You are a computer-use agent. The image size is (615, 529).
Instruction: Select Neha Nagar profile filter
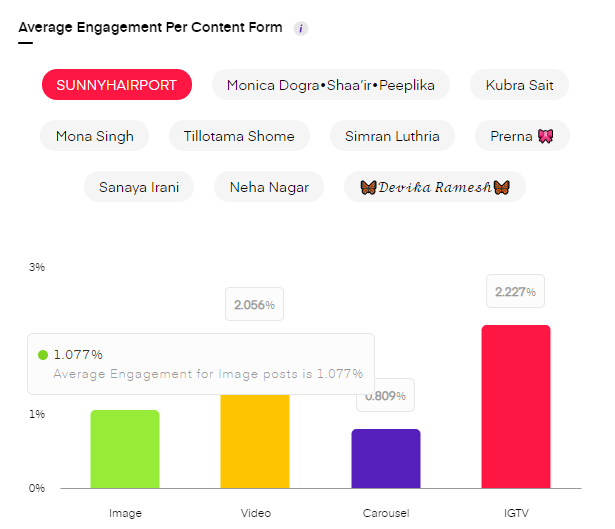269,186
